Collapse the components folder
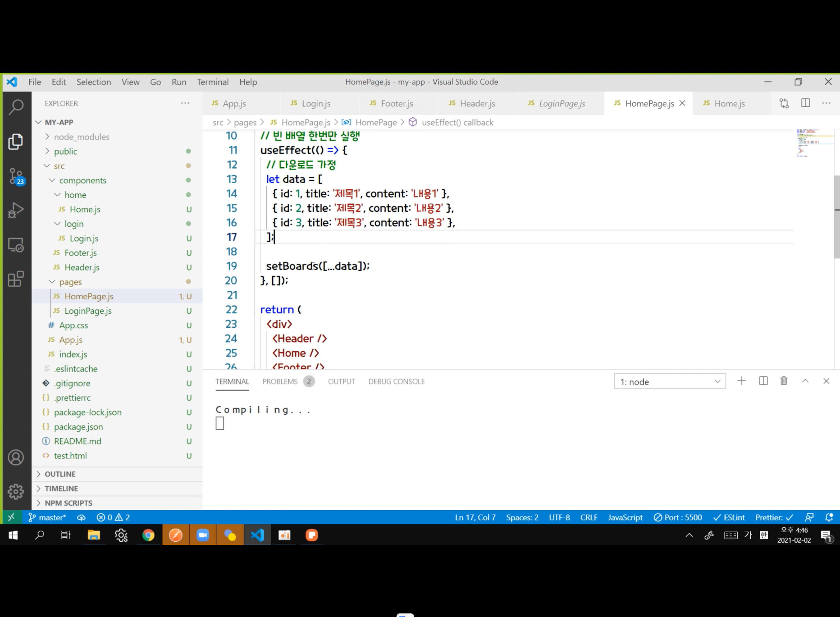Viewport: 840px width, 617px height. tap(82, 180)
